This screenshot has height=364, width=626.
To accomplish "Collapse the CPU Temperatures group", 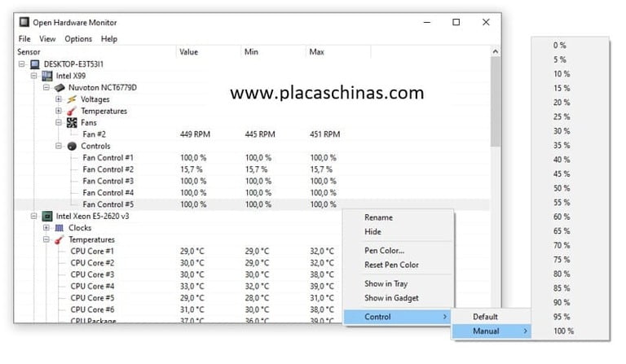I will pos(46,239).
